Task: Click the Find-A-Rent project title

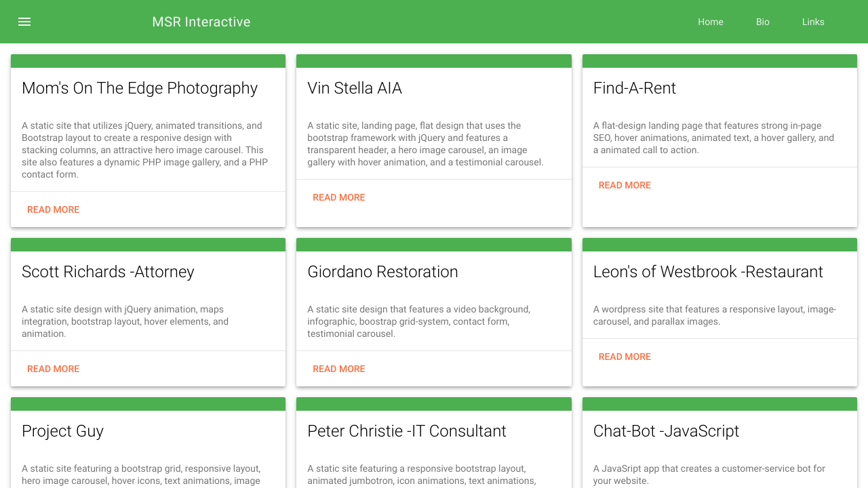Action: (635, 87)
